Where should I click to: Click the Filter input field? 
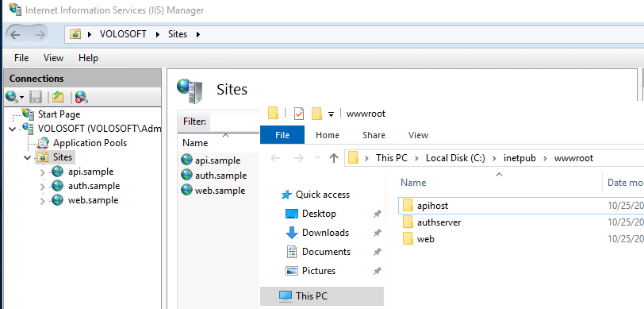coord(235,122)
